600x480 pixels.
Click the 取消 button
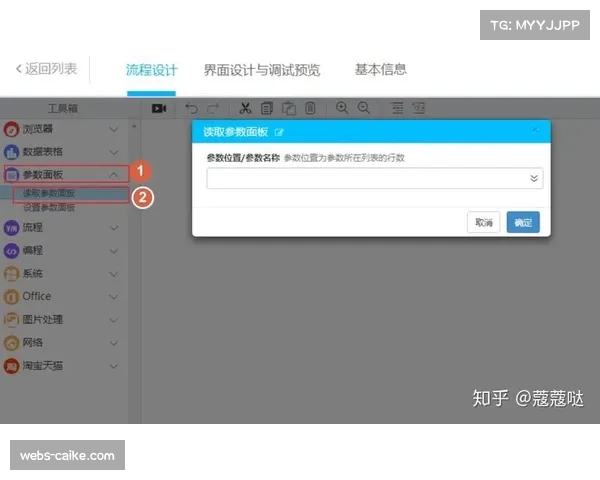click(484, 222)
